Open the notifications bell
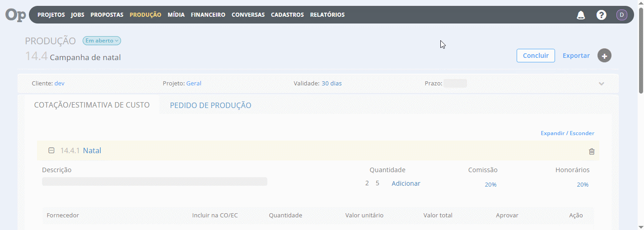This screenshot has width=644, height=230. click(581, 15)
